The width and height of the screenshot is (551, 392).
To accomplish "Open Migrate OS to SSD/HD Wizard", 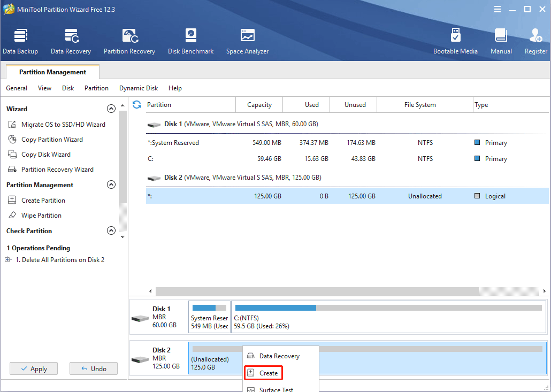I will click(x=63, y=125).
